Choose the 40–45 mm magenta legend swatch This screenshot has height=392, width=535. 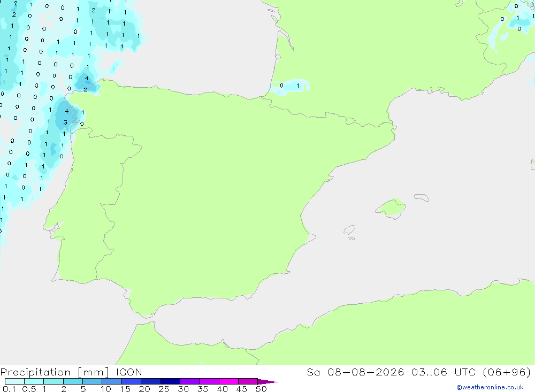(228, 381)
